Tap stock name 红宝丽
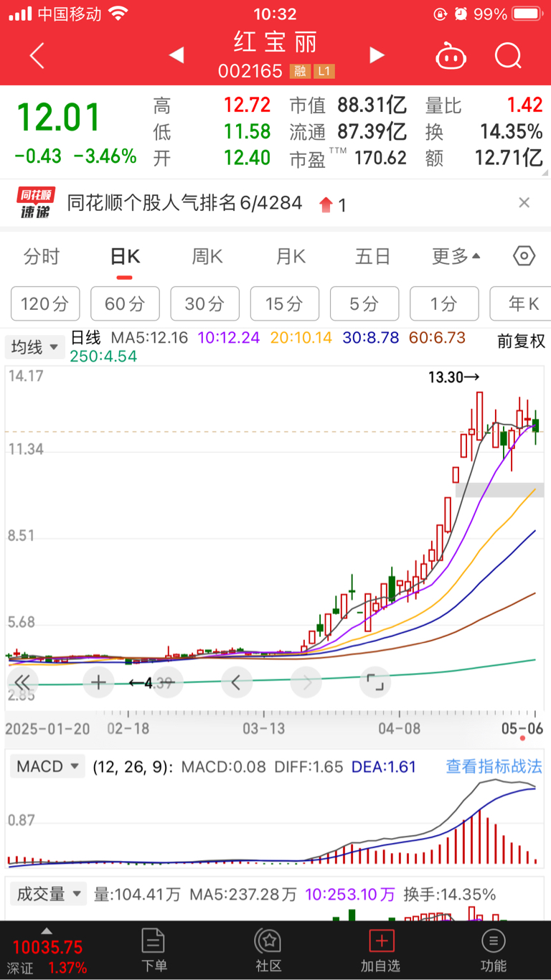This screenshot has height=980, width=551. pos(275,42)
